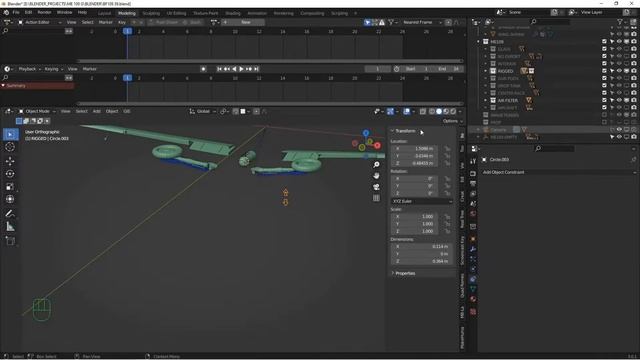Open the File menu

[16, 13]
